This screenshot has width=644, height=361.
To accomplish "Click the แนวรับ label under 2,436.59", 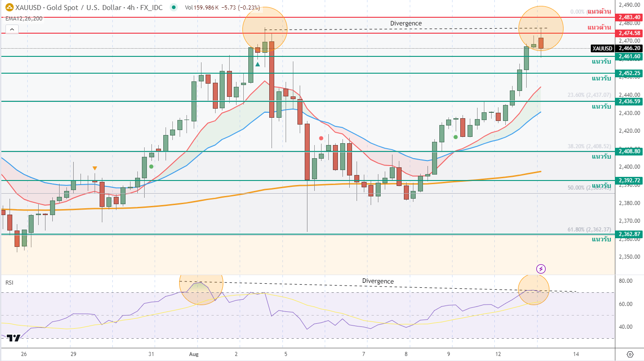I will 601,106.
